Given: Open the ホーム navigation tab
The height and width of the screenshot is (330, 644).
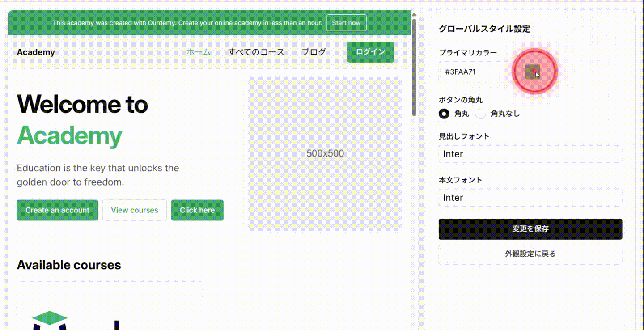Looking at the screenshot, I should [198, 52].
